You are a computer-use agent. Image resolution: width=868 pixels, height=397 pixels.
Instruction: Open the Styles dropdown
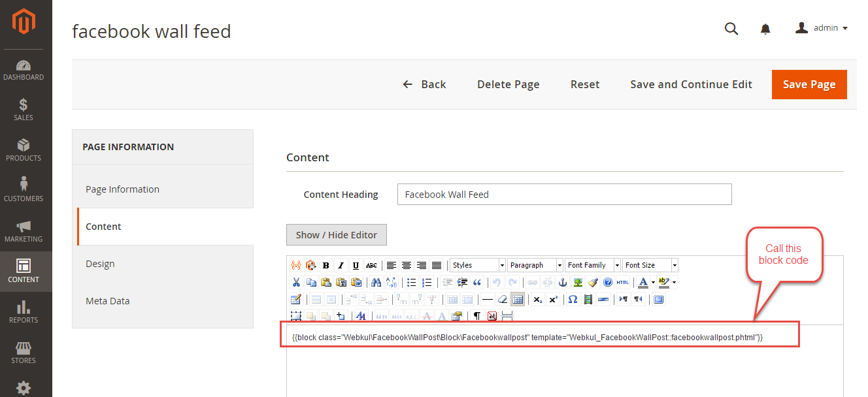(x=478, y=265)
